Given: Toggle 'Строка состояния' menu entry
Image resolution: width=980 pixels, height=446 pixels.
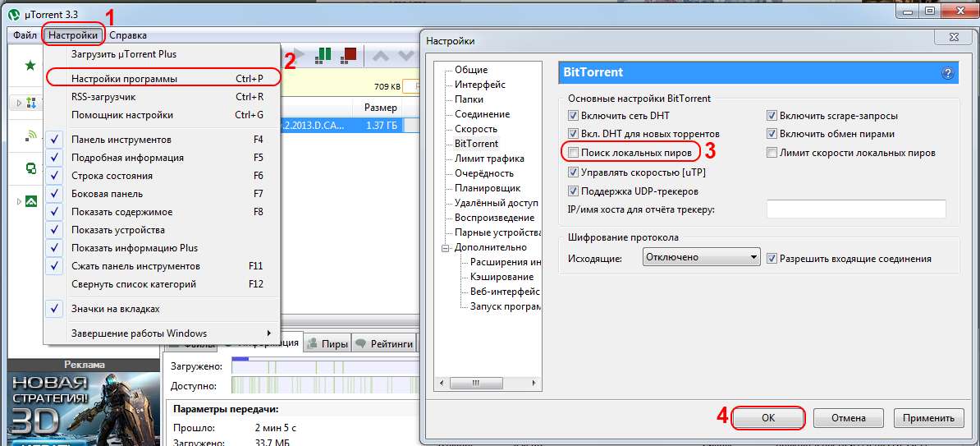Looking at the screenshot, I should (x=163, y=176).
